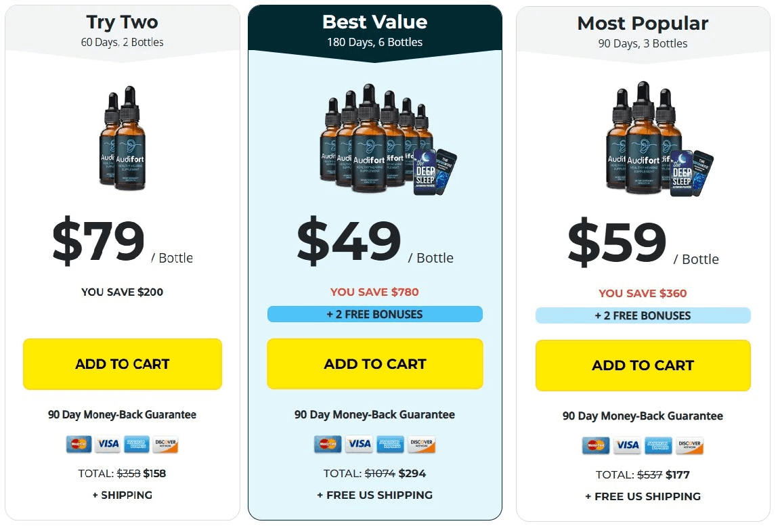
Task: Select the American Express icon under Best Value
Action: point(389,444)
